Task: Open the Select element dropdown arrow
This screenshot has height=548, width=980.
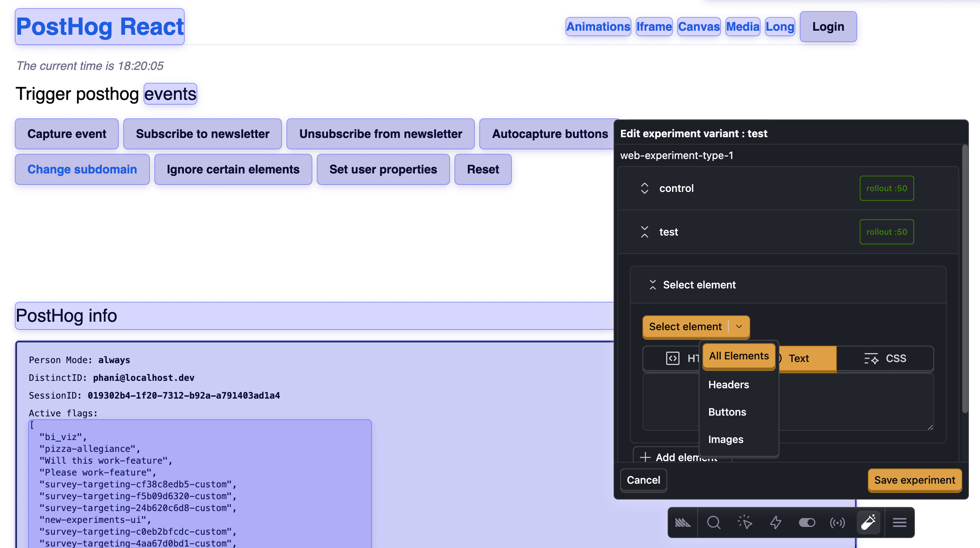Action: tap(739, 327)
